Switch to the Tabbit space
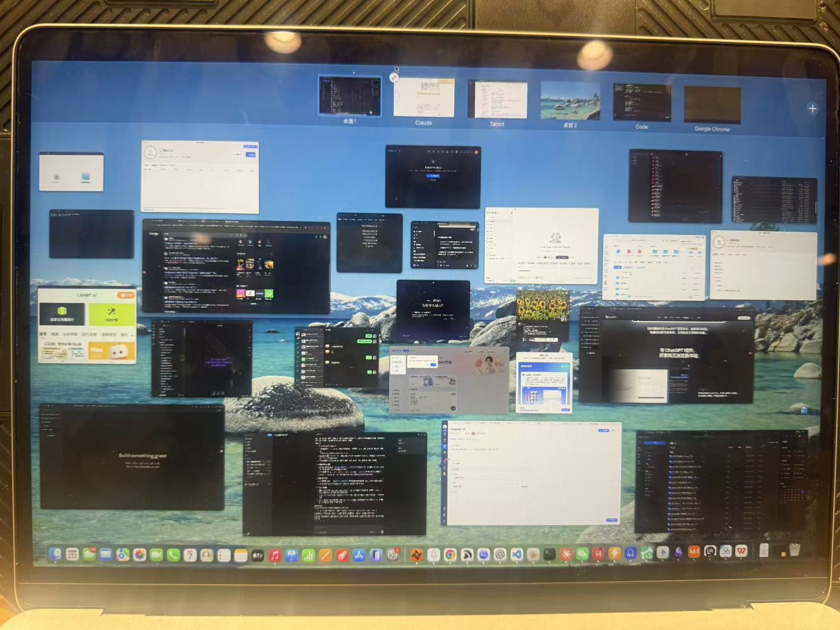840x630 pixels. 497,99
